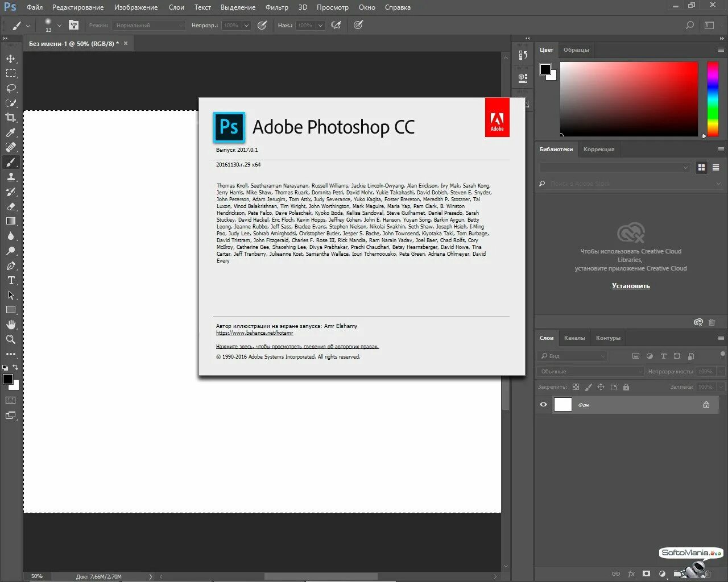The width and height of the screenshot is (728, 582).
Task: Select the Path Selection tool
Action: coord(11,295)
